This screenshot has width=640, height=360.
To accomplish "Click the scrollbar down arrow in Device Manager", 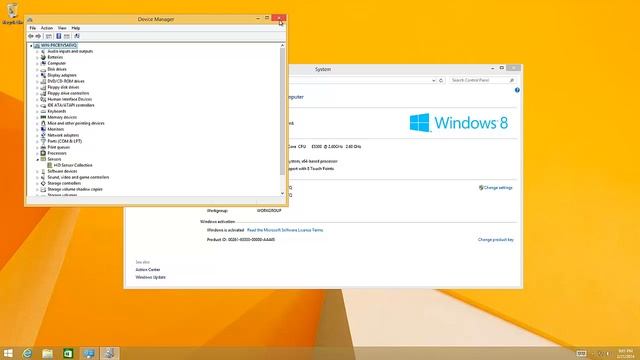I will coord(282,193).
